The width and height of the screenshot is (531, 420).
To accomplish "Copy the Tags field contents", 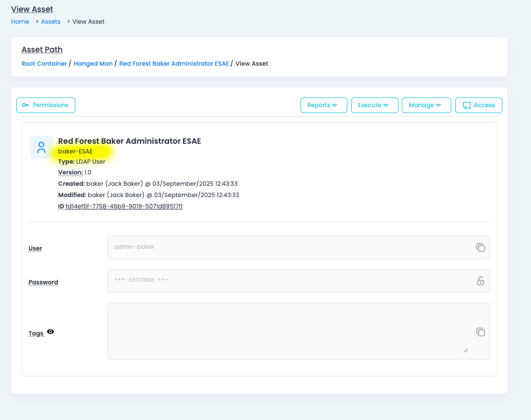I will click(480, 332).
